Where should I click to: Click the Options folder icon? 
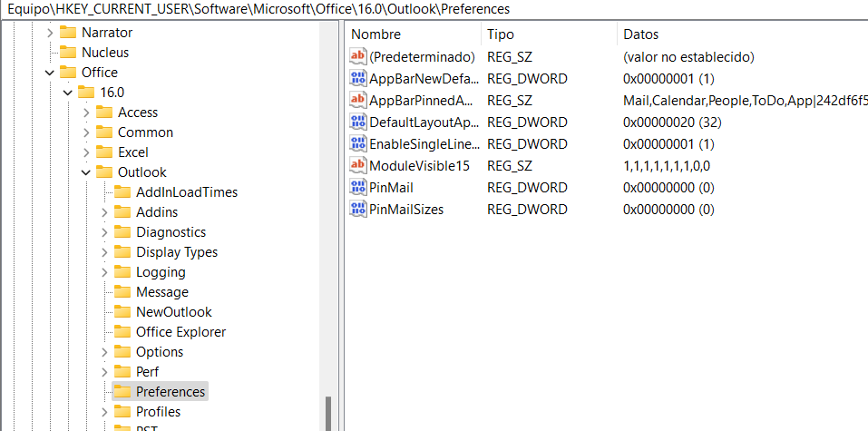pos(122,351)
